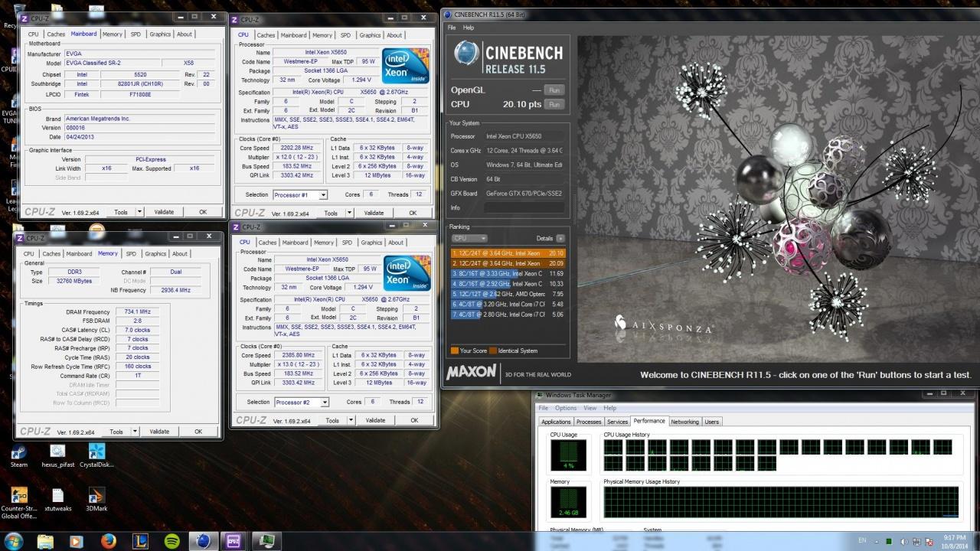Select the ranking entry scoring 20.09
Screen dimensions: 980x551
click(508, 263)
